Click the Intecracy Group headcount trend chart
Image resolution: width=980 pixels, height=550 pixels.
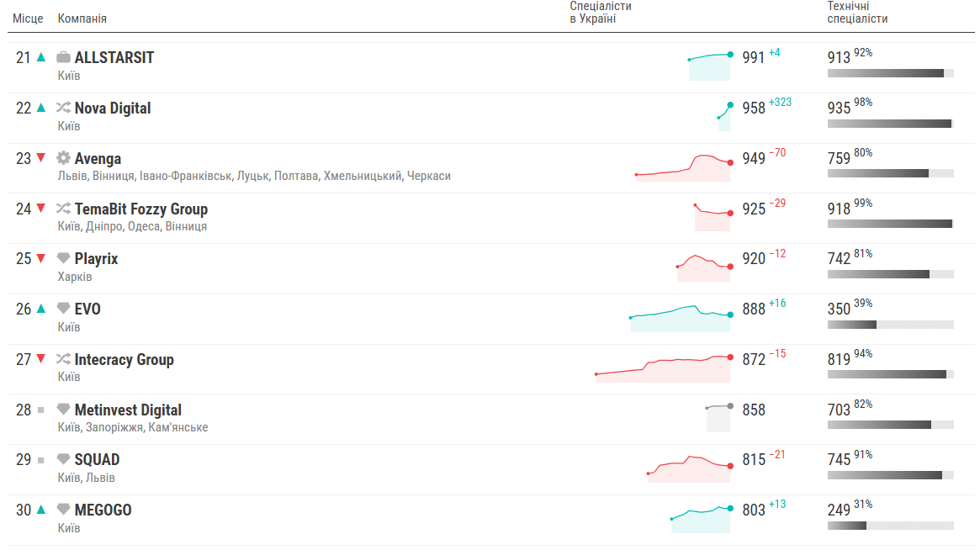(664, 368)
